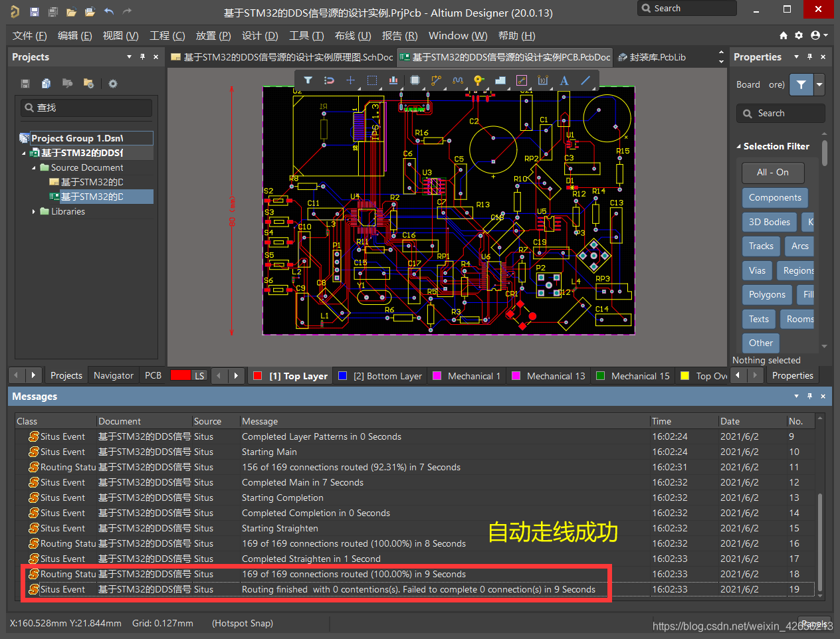
Task: Select the selection filter funnel tool in PCB toolbar
Action: click(308, 80)
